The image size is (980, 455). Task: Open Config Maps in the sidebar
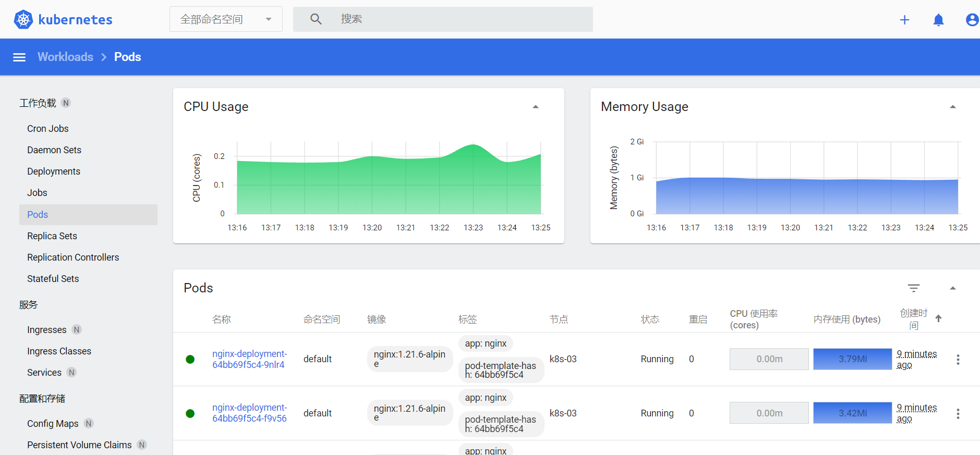53,423
